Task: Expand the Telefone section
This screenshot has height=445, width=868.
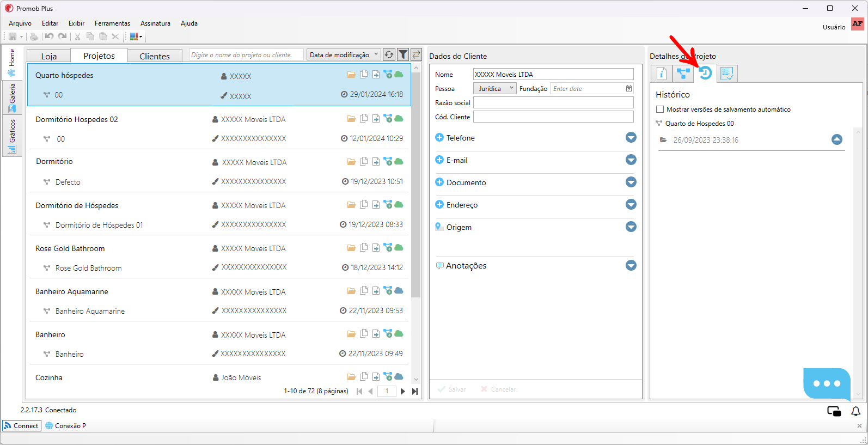Action: tap(631, 137)
